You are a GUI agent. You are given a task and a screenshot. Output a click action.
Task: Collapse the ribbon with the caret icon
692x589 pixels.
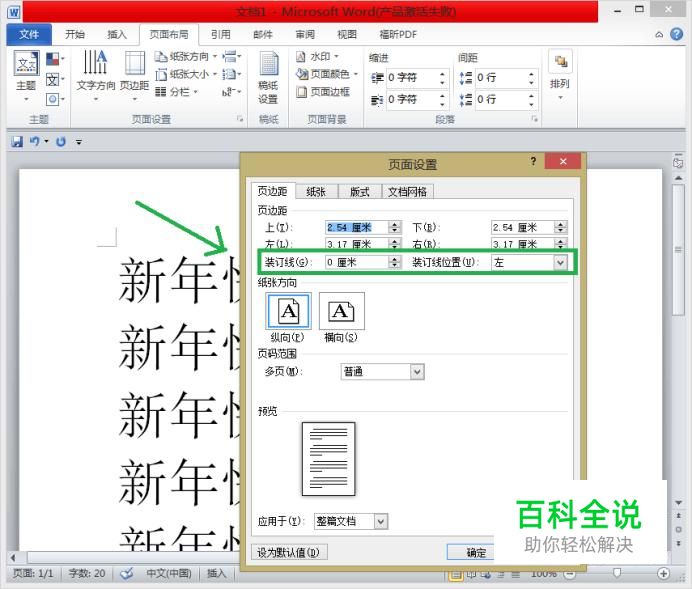(659, 34)
